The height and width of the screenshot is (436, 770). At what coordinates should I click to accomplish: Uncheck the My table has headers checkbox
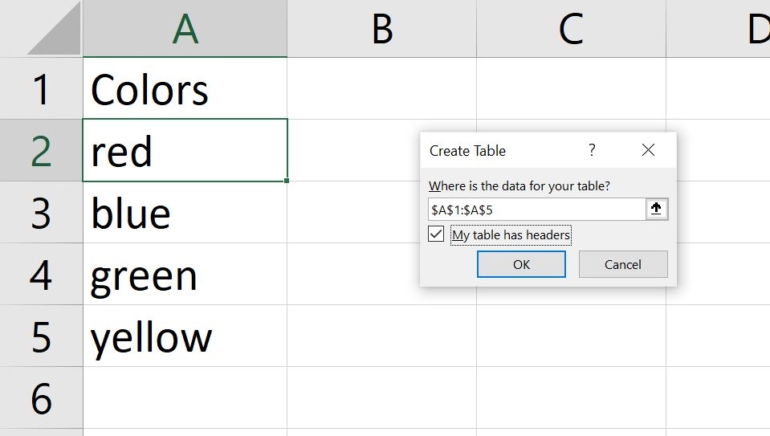[436, 234]
